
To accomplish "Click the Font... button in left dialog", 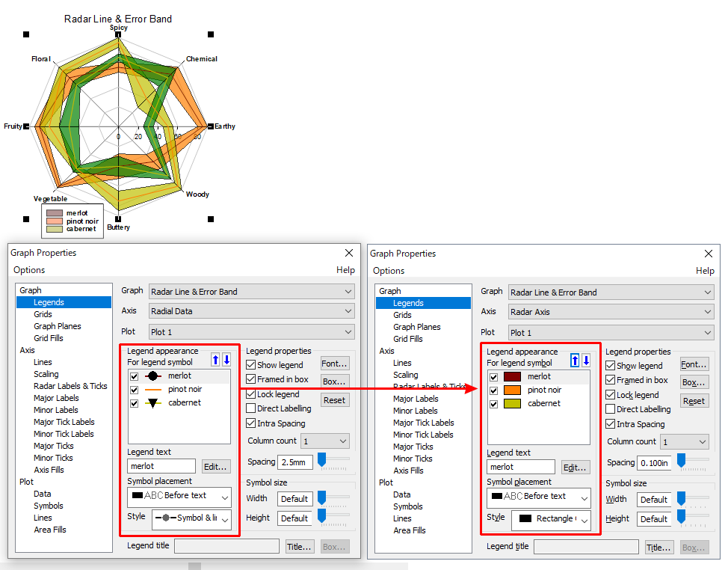I will [335, 364].
